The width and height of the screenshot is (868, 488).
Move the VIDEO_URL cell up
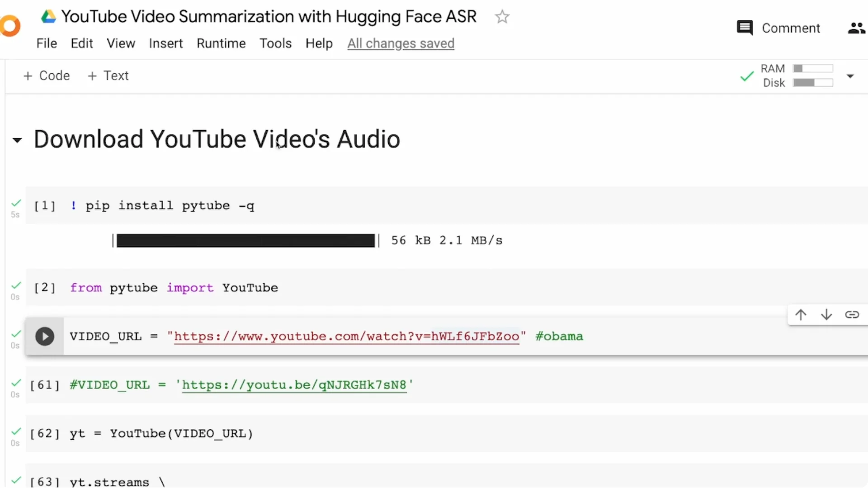coord(800,314)
